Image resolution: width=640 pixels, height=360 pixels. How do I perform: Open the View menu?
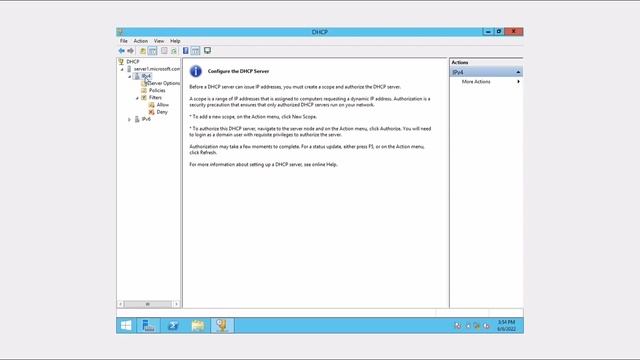(x=159, y=41)
